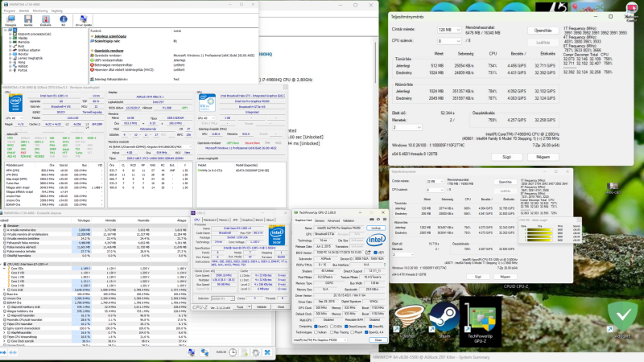644x362 pixels.
Task: Click the clock icon in sensors bottom toolbar
Action: pyautogui.click(x=233, y=352)
